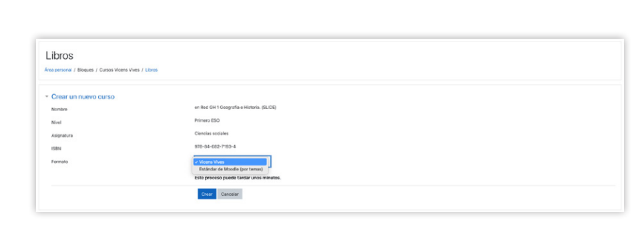Open Cursos Vicens Vives breadcrumb

119,70
